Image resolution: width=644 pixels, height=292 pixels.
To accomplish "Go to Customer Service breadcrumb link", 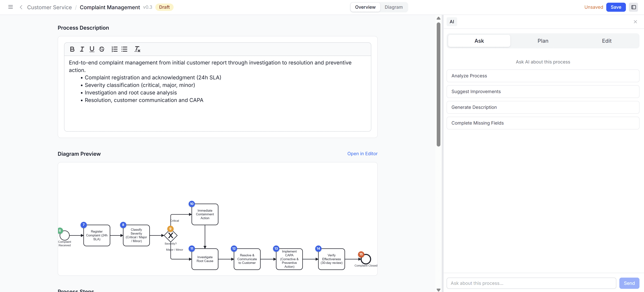I will click(x=49, y=7).
